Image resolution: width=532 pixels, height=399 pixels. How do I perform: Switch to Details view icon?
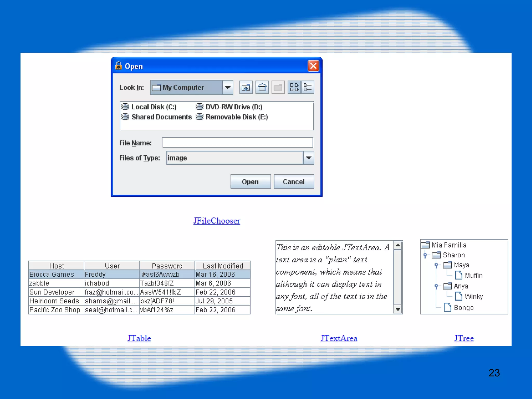pyautogui.click(x=308, y=87)
